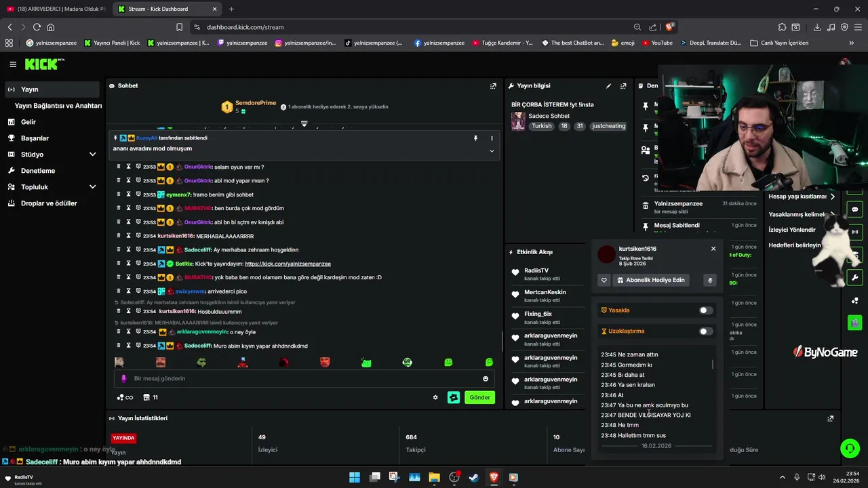
Task: Click the message history scrollbar in the user card
Action: (x=713, y=365)
